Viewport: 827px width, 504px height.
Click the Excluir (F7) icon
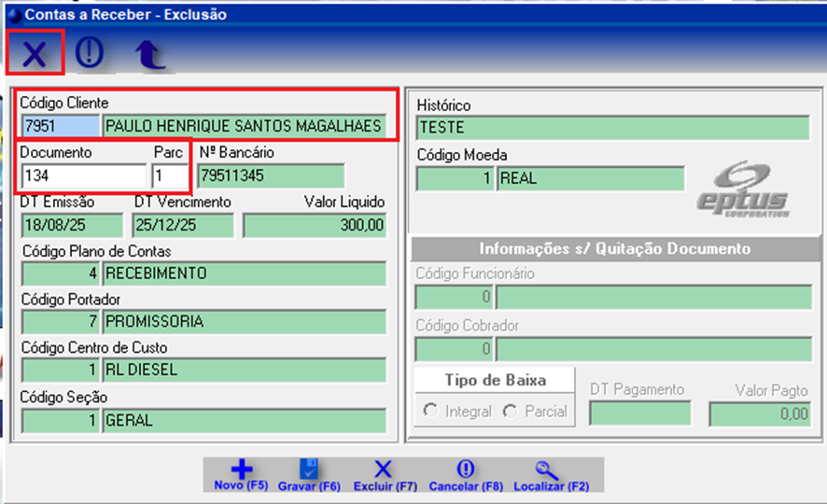pos(384,470)
